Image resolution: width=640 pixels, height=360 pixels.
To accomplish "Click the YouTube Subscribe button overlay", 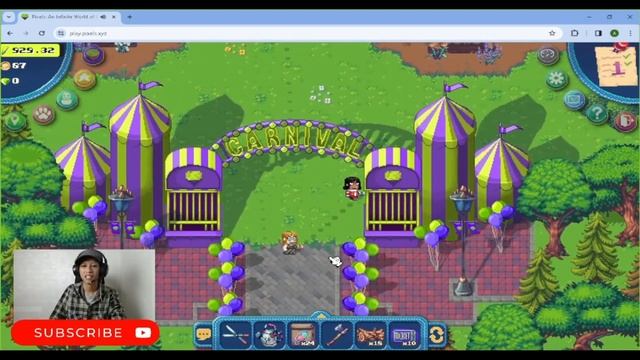I will (x=85, y=333).
